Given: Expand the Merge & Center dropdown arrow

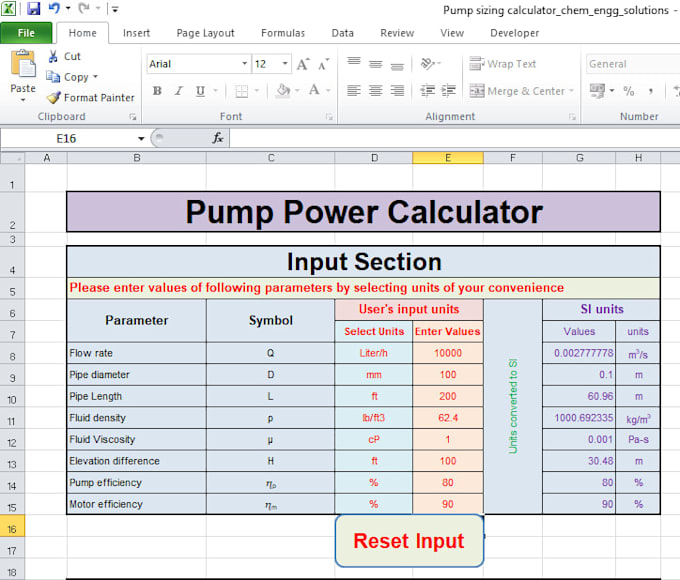Looking at the screenshot, I should pos(571,91).
